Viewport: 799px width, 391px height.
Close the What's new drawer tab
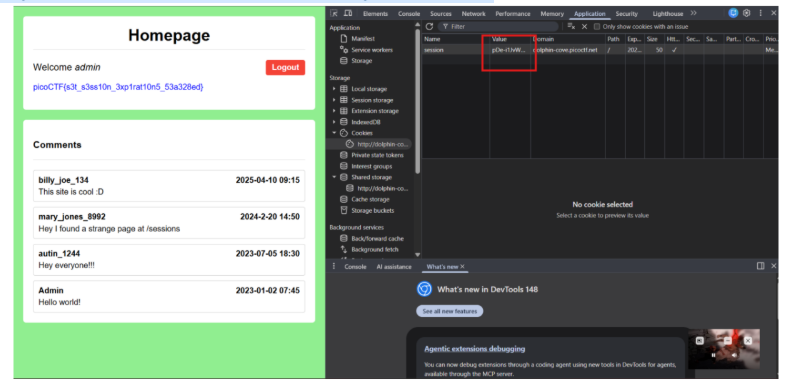pos(462,267)
